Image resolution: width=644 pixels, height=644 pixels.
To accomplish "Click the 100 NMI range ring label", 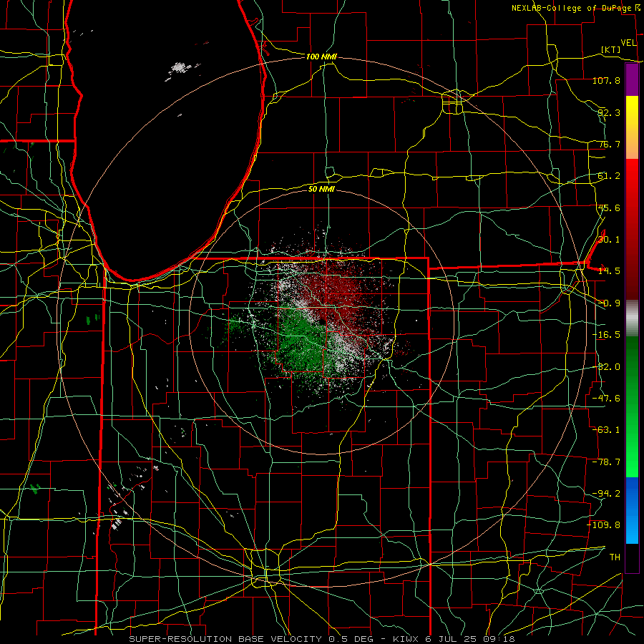I will [321, 57].
